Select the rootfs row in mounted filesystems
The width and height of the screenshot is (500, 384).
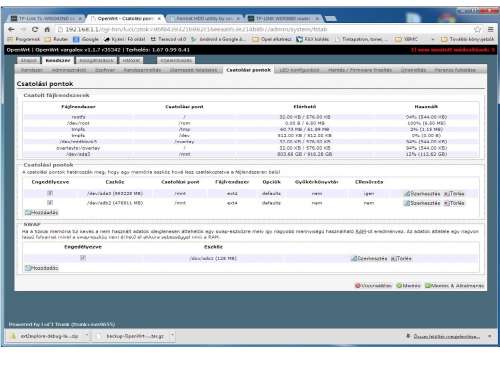coord(251,117)
